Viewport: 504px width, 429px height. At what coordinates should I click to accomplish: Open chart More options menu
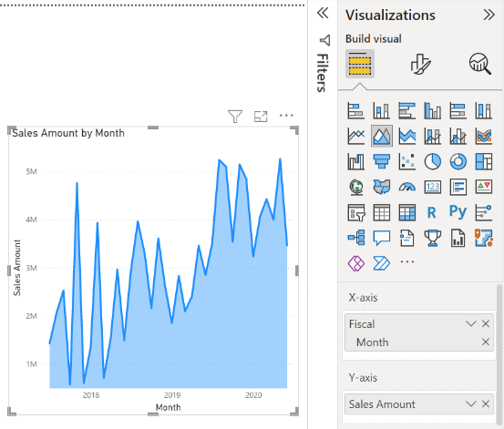[286, 116]
